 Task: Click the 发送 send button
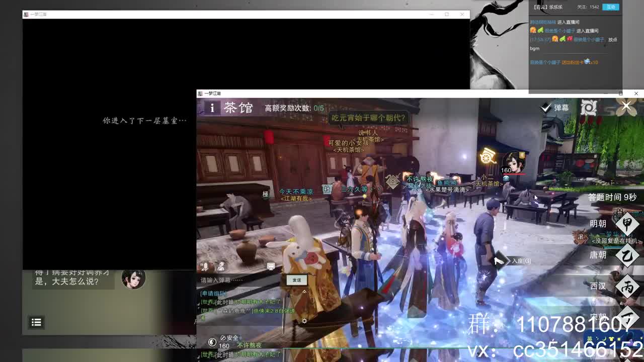click(x=297, y=280)
